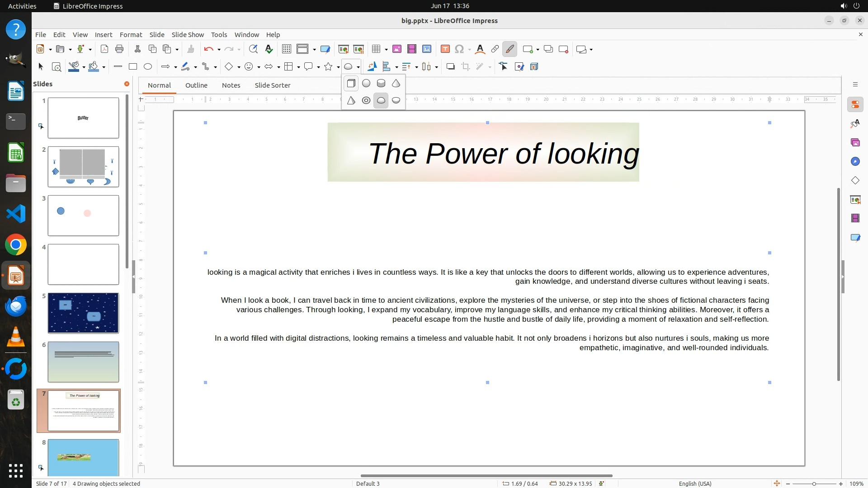Toggle the grid display button
The width and height of the screenshot is (868, 488).
[286, 49]
